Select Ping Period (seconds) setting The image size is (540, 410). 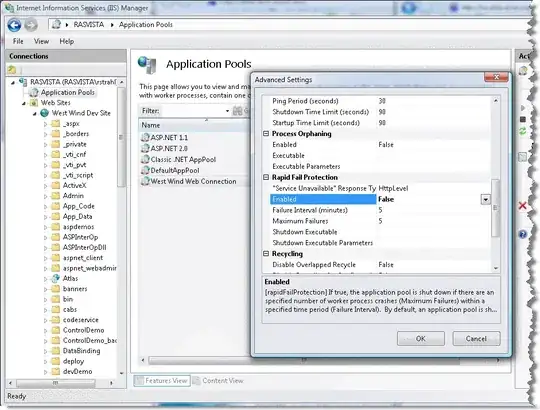[x=381, y=101]
